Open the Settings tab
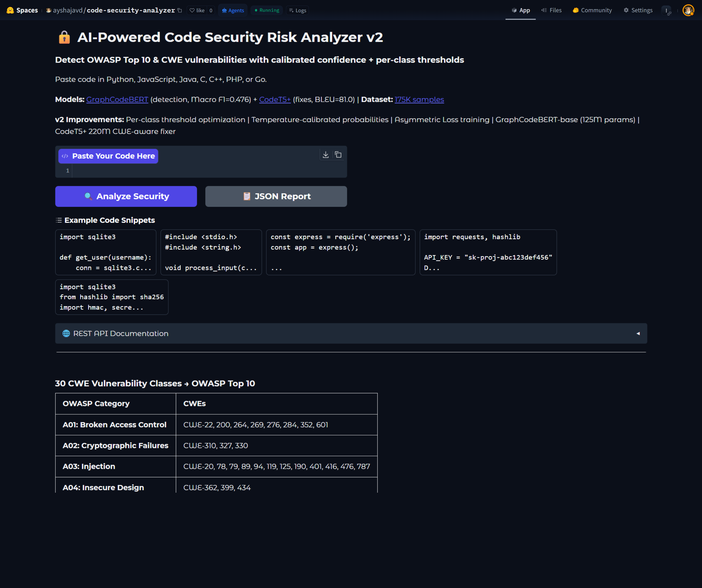 click(638, 10)
